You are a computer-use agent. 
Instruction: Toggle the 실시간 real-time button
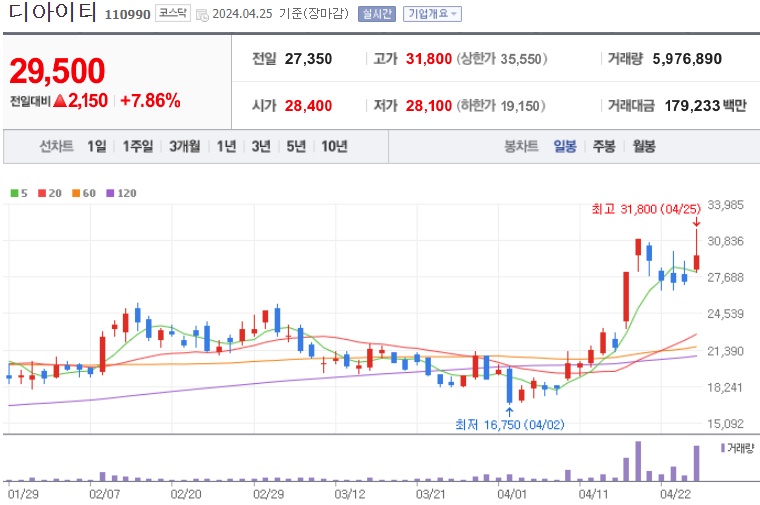tap(377, 14)
